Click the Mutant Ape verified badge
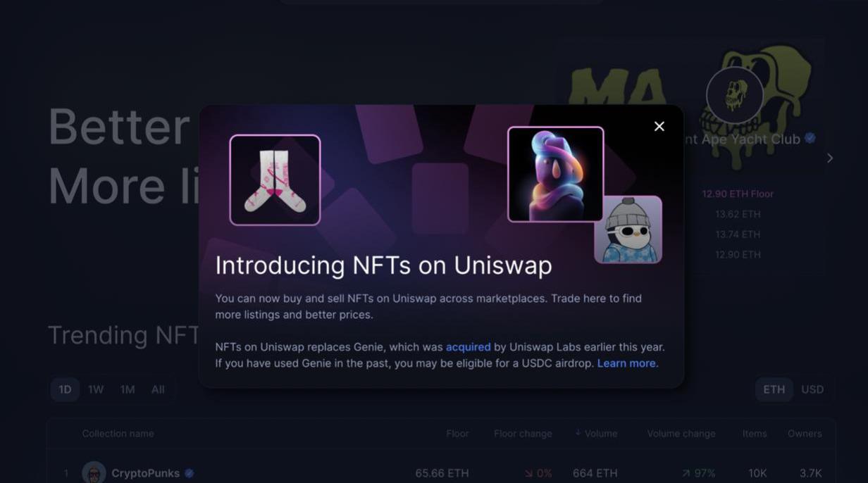 coord(810,139)
